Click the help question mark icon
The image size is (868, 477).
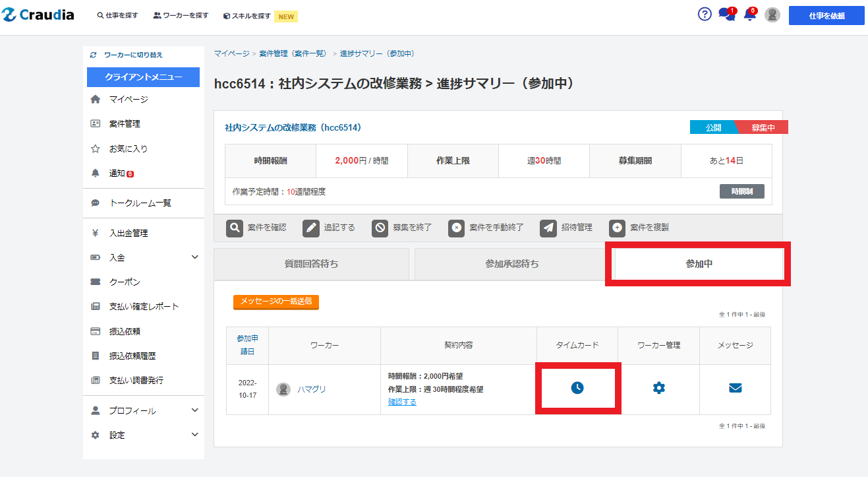(x=705, y=15)
